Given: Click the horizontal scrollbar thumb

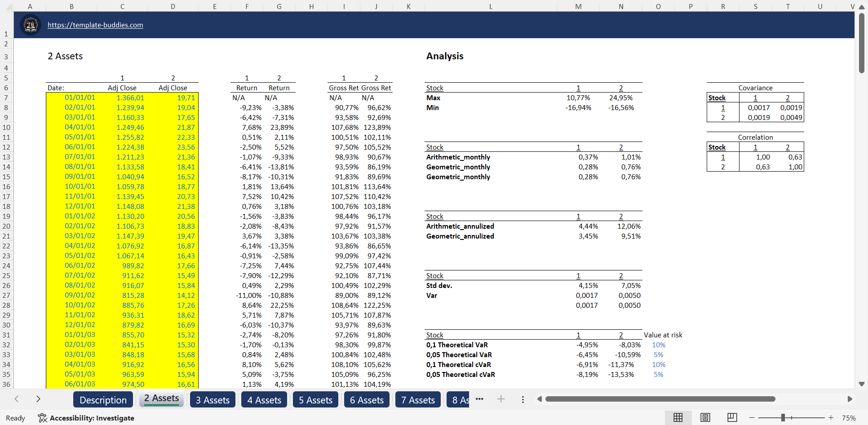Looking at the screenshot, I should click(660, 399).
